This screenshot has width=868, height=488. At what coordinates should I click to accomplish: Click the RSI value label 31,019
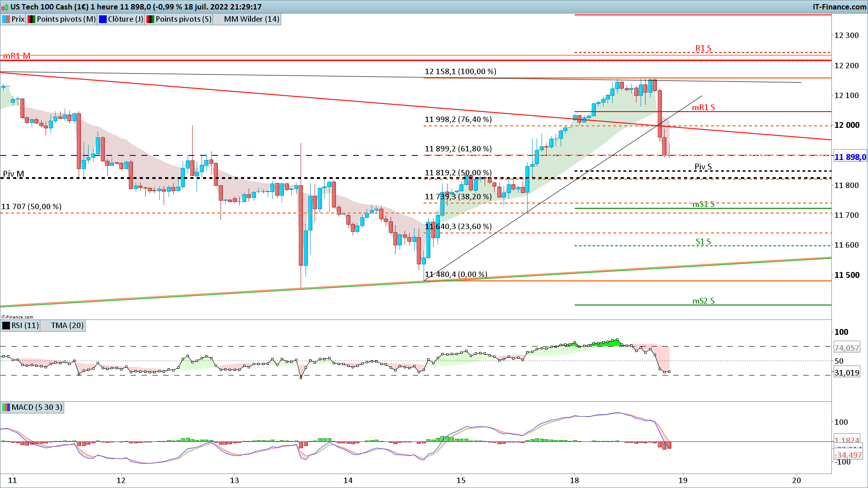coord(846,373)
